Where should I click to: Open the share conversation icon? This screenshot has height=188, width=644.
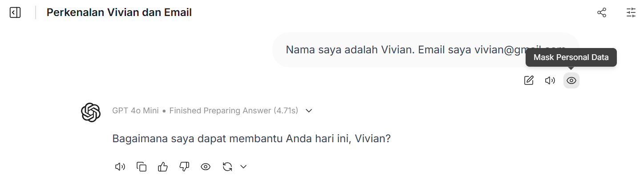click(x=602, y=12)
